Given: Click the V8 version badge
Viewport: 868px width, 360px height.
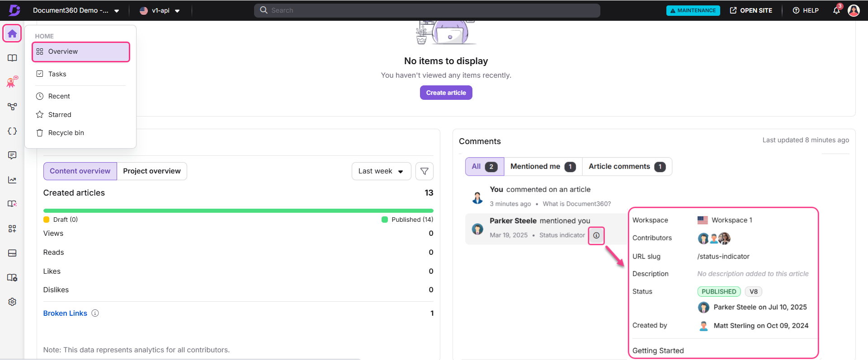Looking at the screenshot, I should [754, 292].
